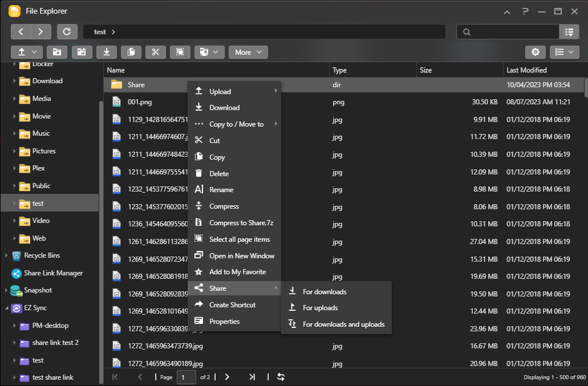Open Share Link Manager in sidebar
Screen dimensions: 588x386
(53, 273)
